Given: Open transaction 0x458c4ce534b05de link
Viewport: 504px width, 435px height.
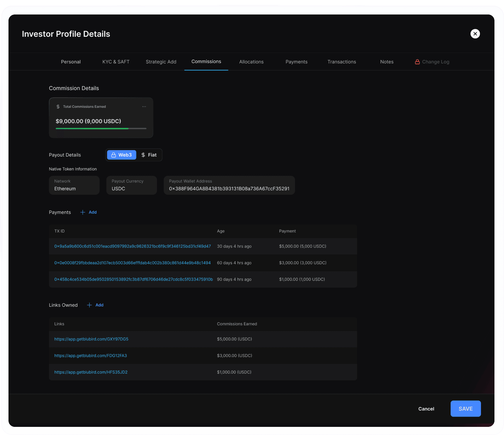Looking at the screenshot, I should pyautogui.click(x=134, y=280).
